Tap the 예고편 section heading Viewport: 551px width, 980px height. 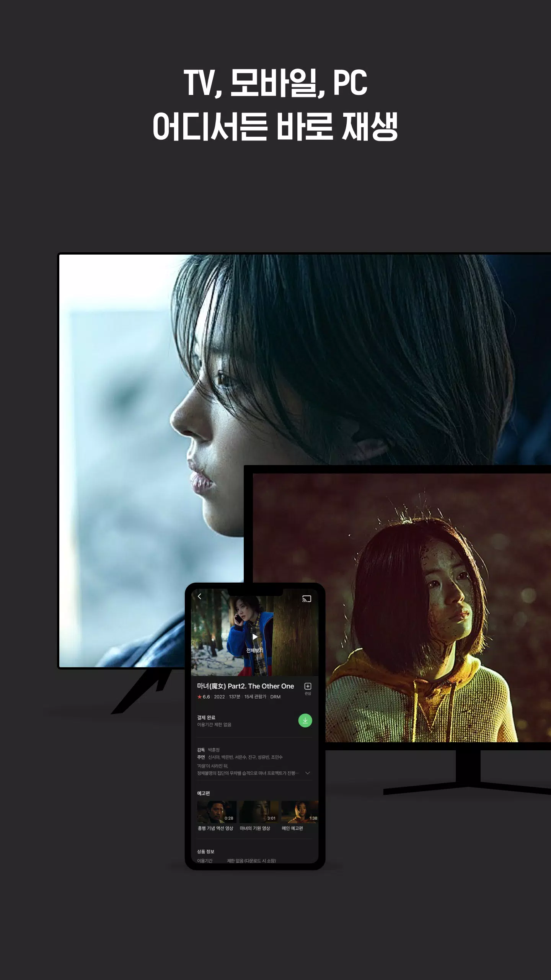tap(204, 793)
